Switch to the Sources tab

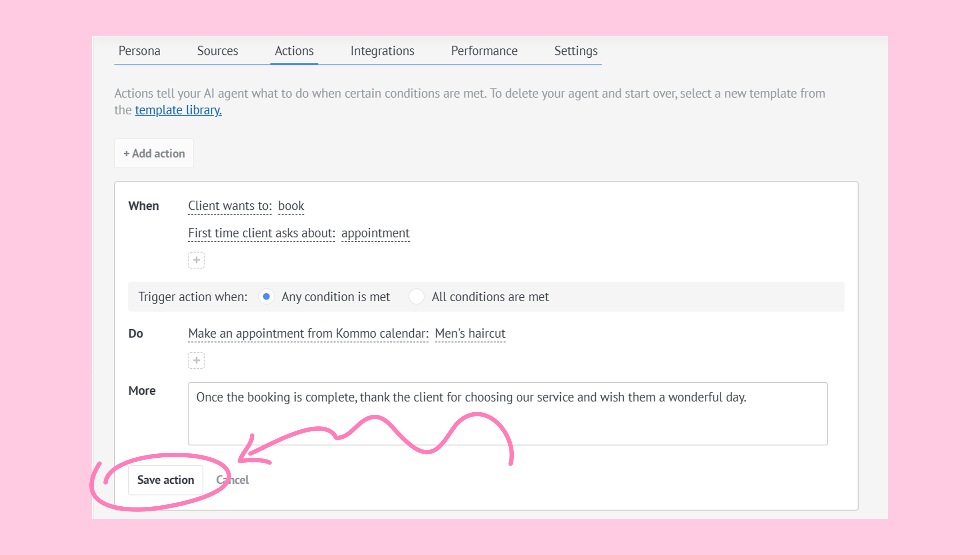217,51
